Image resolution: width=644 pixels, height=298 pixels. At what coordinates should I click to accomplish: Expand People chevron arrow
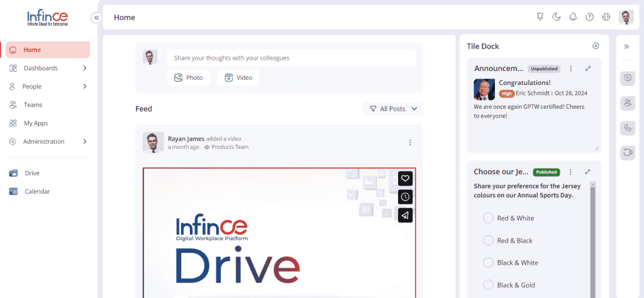click(x=85, y=87)
